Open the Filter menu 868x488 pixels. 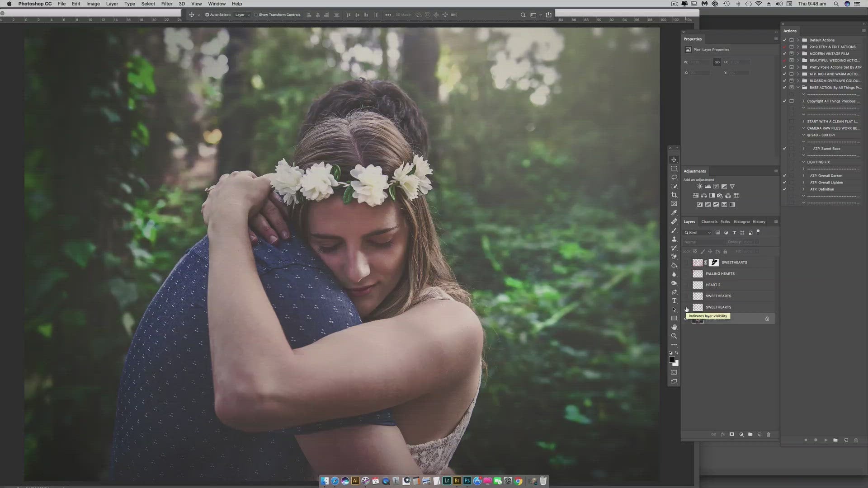click(166, 4)
